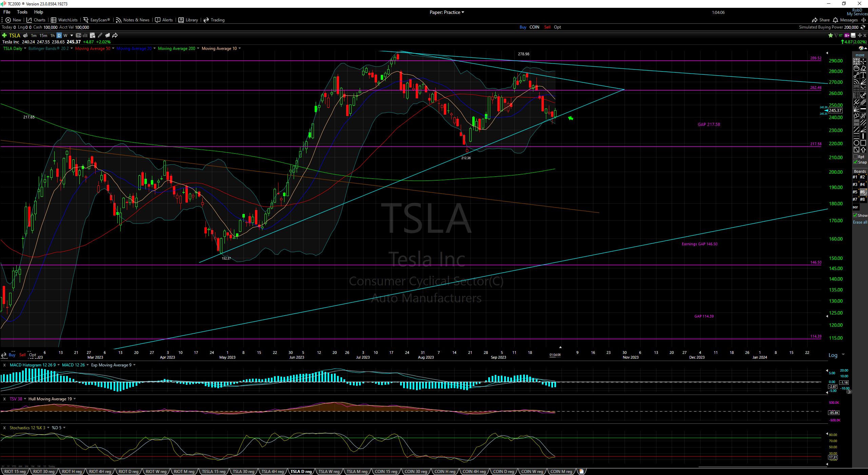Click the more link above drawing tools
Image resolution: width=868 pixels, height=475 pixels.
(860, 55)
